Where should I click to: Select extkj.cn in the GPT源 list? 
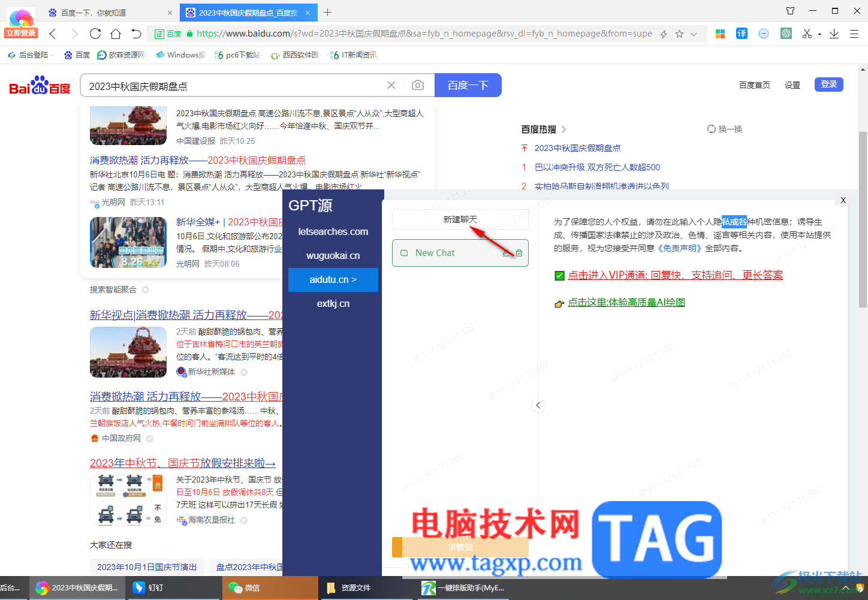[333, 304]
